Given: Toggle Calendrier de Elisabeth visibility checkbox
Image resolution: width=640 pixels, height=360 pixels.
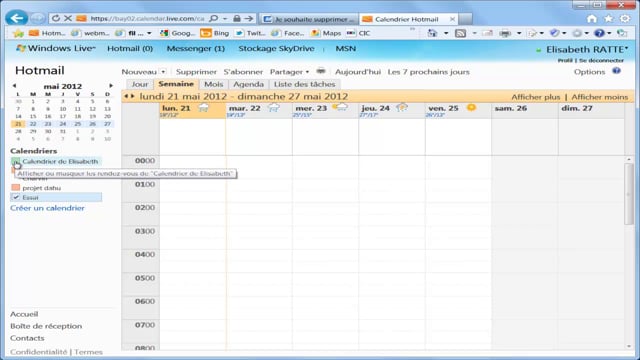Looking at the screenshot, I should [16, 162].
